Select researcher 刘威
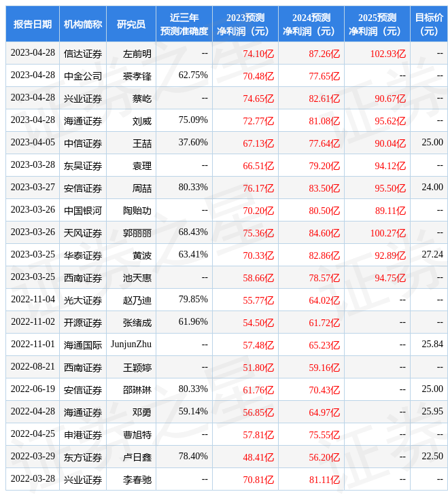This screenshot has height=496, width=448. pos(142,121)
